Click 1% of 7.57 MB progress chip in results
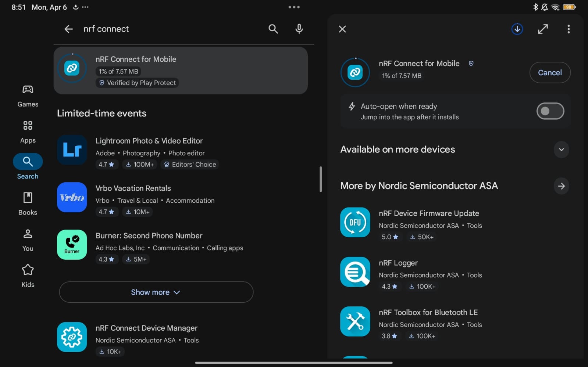The image size is (588, 367). [118, 72]
